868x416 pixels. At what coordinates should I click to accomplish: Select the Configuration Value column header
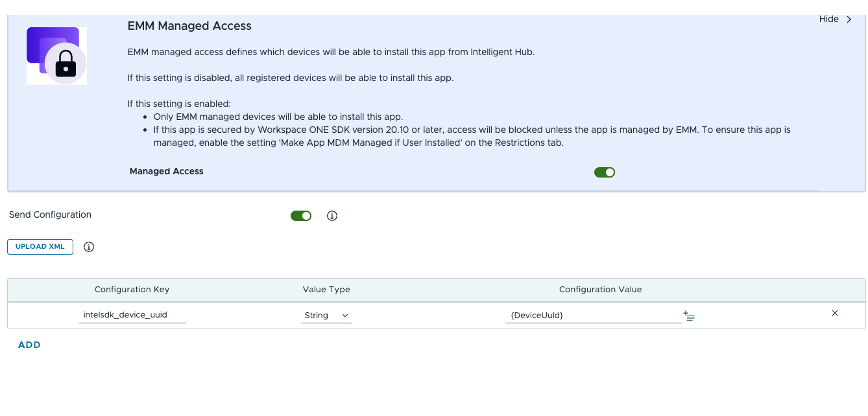tap(600, 290)
